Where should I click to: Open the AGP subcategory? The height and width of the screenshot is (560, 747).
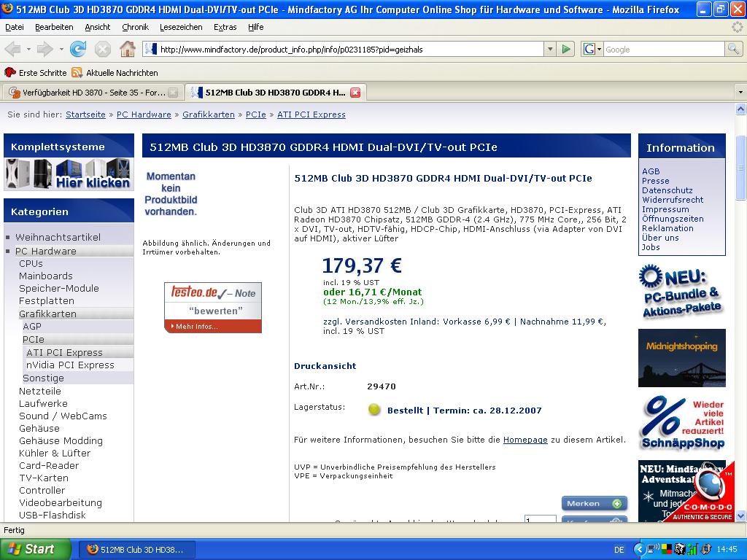pyautogui.click(x=32, y=326)
